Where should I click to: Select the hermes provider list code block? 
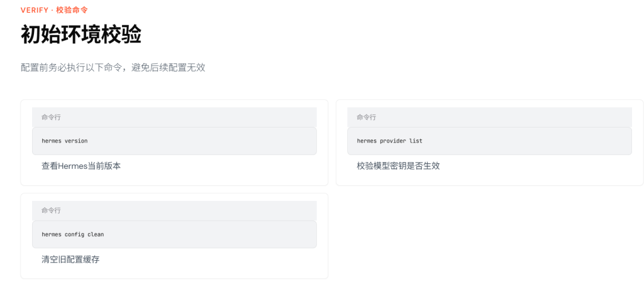click(x=489, y=141)
